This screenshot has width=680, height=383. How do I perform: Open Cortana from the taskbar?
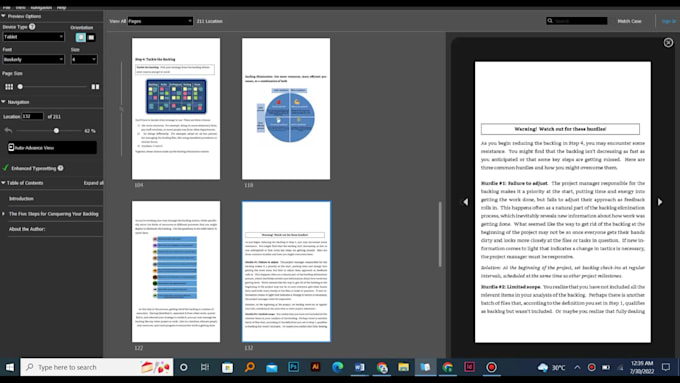(183, 367)
